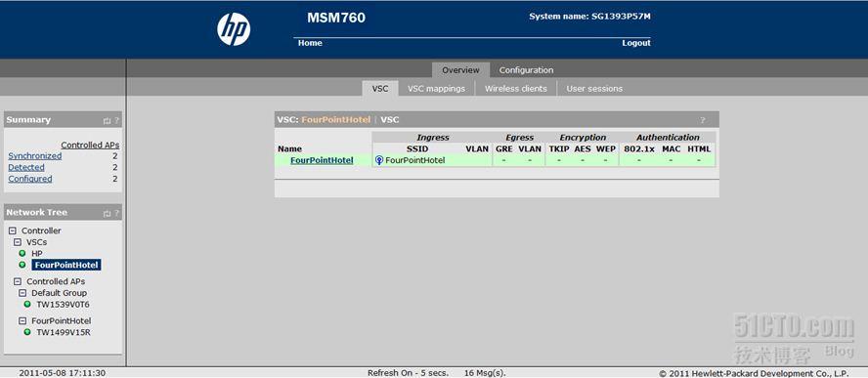868x378 pixels.
Task: Collapse the Controller tree node
Action: point(13,231)
